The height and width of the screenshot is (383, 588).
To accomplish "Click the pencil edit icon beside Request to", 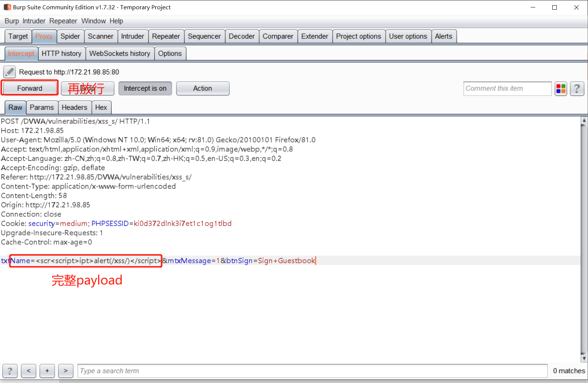I will [x=10, y=71].
